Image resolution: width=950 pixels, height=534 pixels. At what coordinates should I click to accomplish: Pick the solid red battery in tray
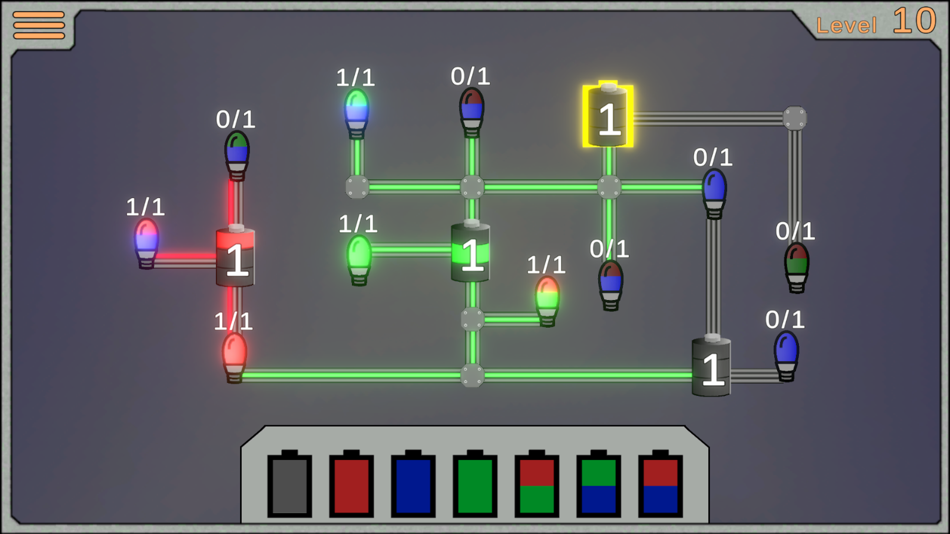(351, 484)
